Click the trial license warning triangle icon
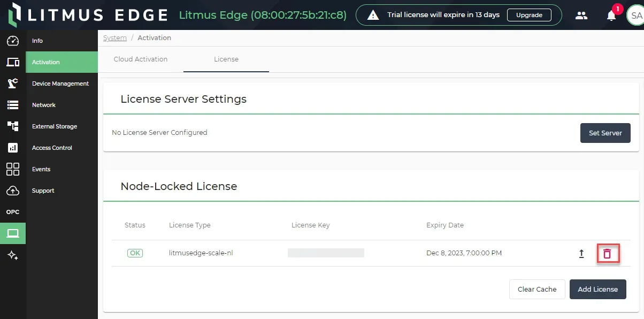This screenshot has height=319, width=644. click(373, 16)
